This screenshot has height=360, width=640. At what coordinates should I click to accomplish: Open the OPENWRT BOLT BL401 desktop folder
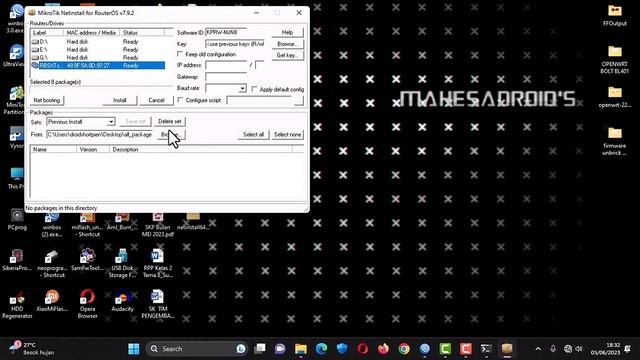click(x=615, y=59)
